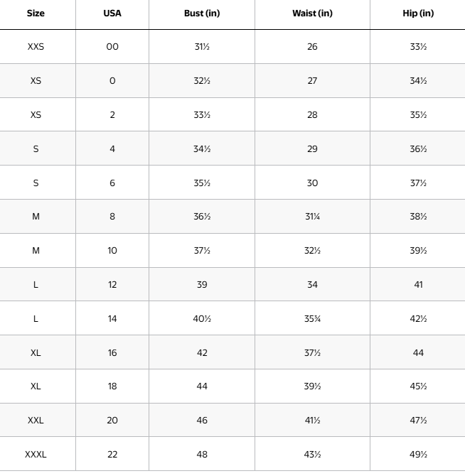465x476 pixels.
Task: Click the USA column header
Action: coord(112,13)
